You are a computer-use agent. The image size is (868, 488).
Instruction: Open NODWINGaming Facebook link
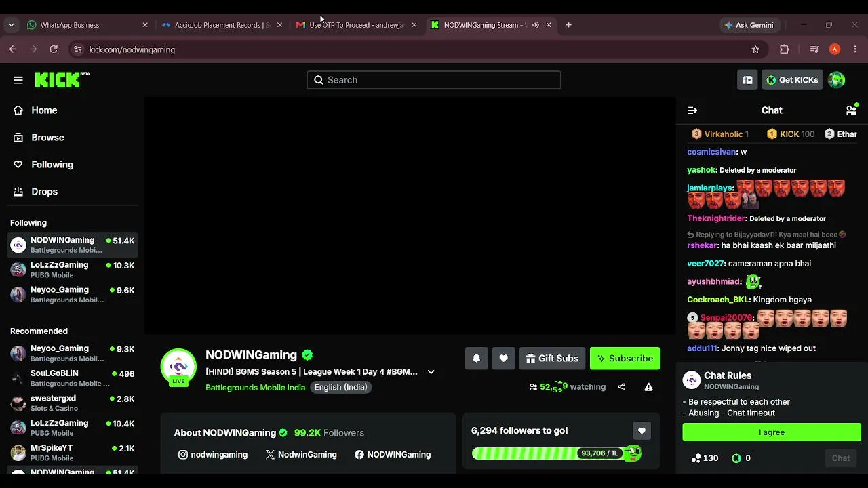coord(393,455)
